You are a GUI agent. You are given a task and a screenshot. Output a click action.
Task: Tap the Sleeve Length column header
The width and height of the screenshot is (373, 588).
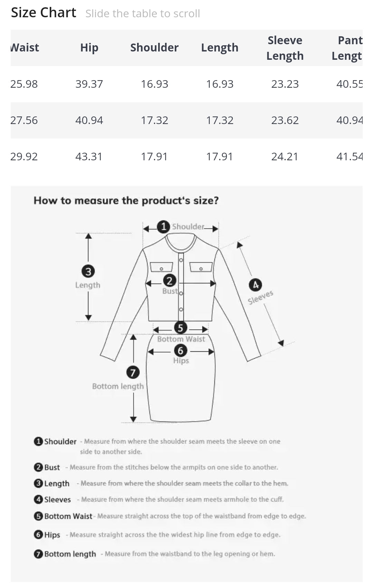tap(285, 48)
